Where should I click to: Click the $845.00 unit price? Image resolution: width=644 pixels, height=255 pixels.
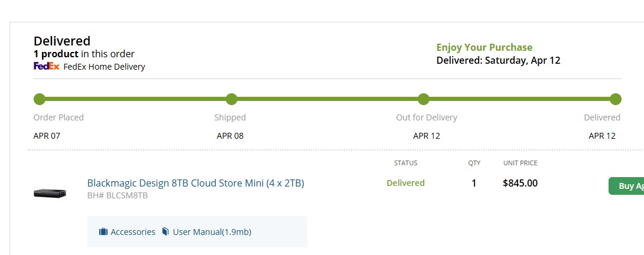[520, 183]
